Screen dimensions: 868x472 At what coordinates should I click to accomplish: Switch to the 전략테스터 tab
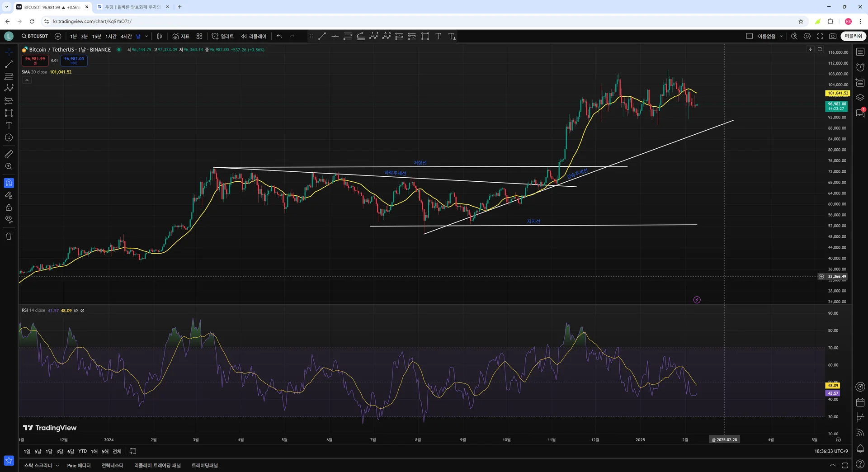112,465
